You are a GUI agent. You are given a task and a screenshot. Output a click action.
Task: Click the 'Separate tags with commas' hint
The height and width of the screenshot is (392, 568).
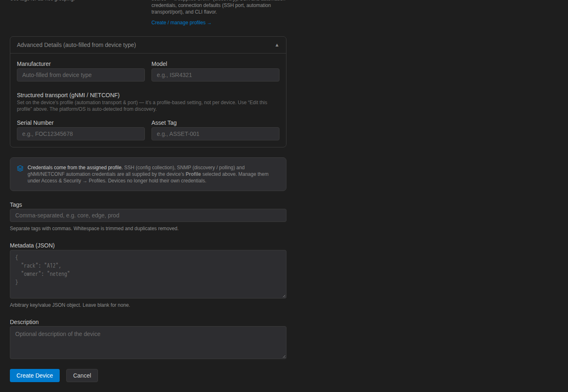click(x=94, y=229)
